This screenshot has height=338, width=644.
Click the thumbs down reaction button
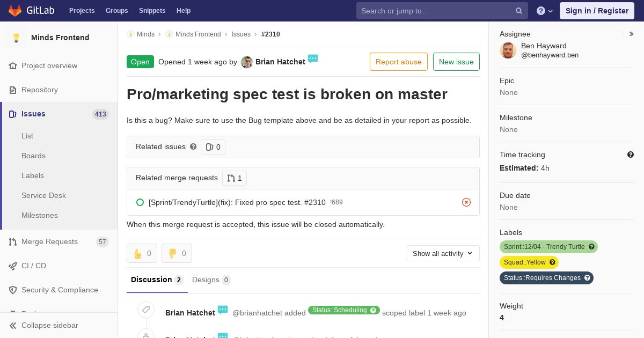pyautogui.click(x=177, y=253)
